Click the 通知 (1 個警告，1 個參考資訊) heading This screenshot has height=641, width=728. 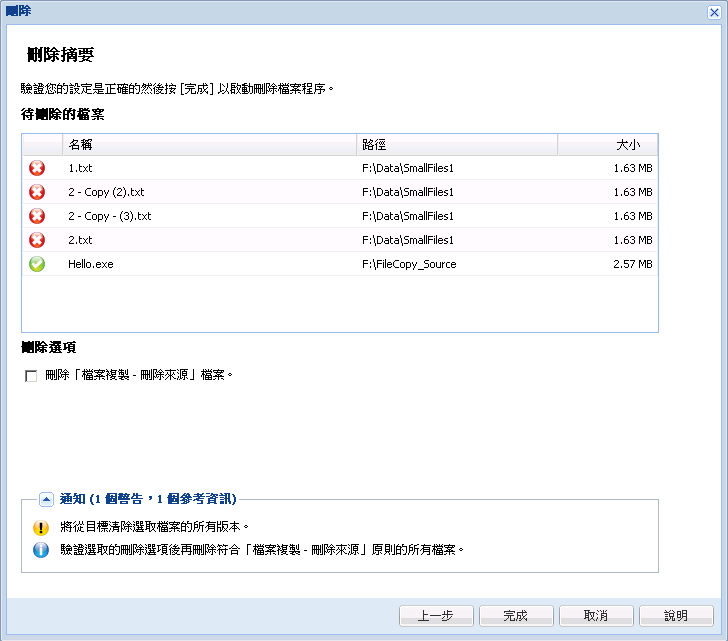(148, 499)
